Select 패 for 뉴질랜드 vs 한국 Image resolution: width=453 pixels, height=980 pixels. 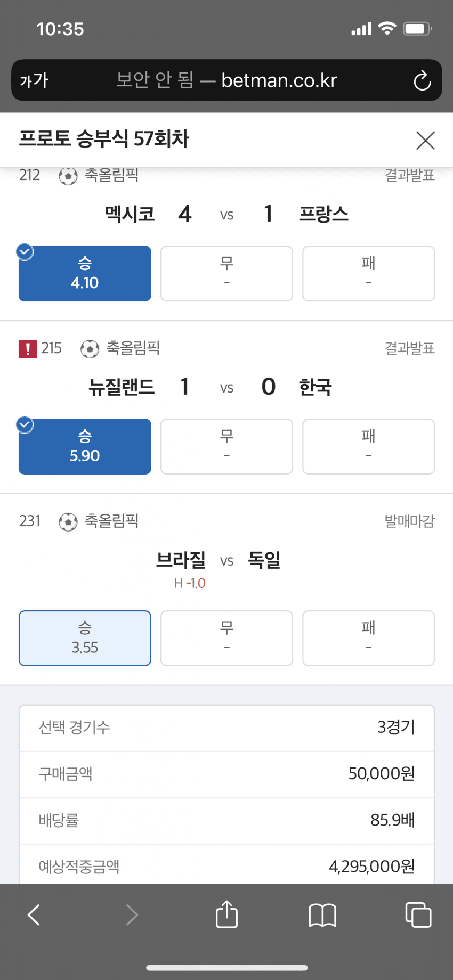point(368,446)
